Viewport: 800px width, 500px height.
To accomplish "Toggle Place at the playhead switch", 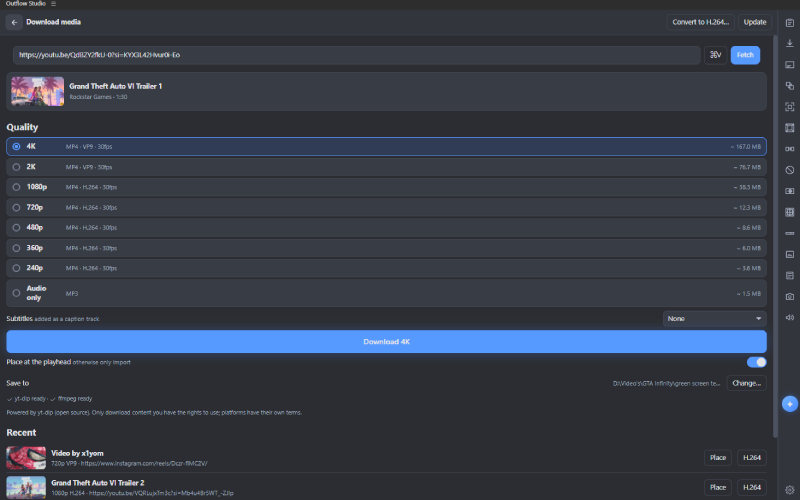I will [756, 362].
